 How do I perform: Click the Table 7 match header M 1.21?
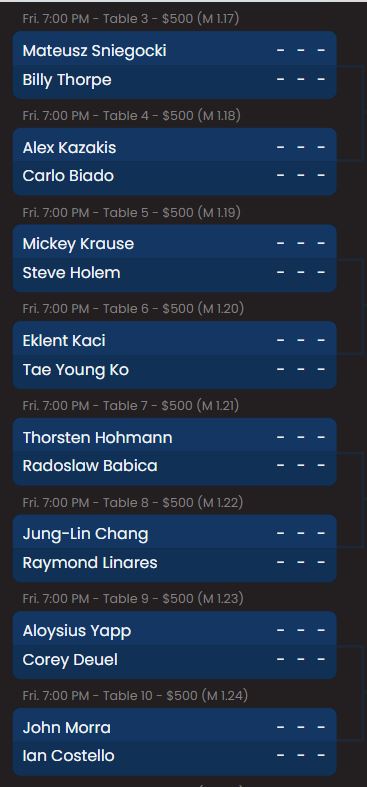pos(131,406)
